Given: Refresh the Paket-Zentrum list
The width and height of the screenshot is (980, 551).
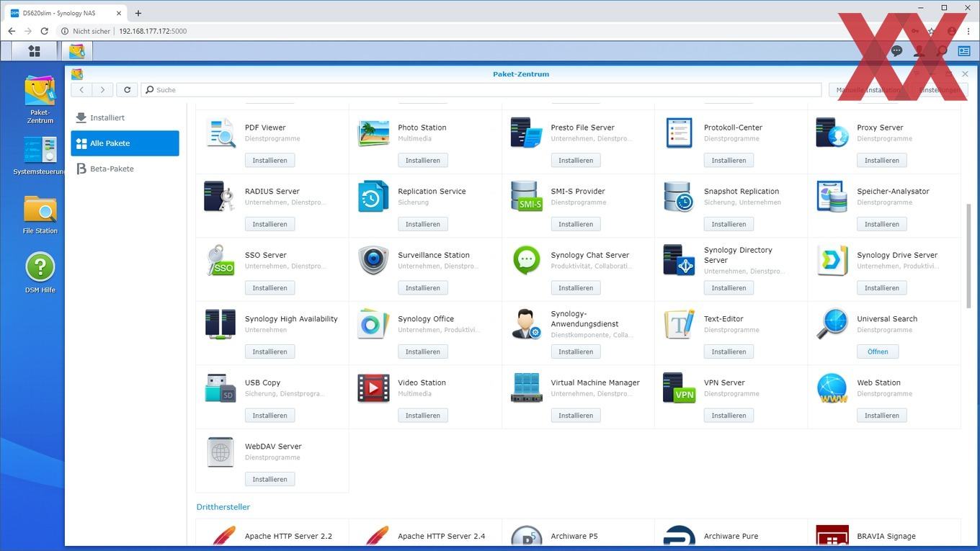Looking at the screenshot, I should (127, 90).
